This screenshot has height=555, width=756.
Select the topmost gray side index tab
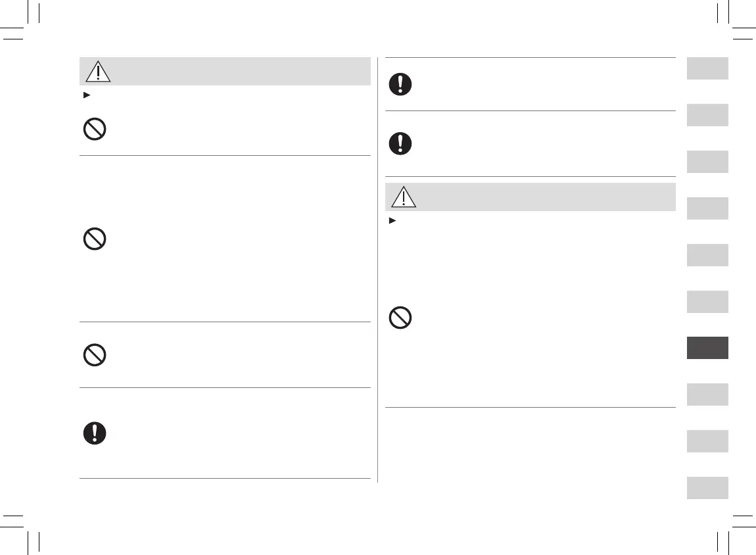(x=707, y=68)
